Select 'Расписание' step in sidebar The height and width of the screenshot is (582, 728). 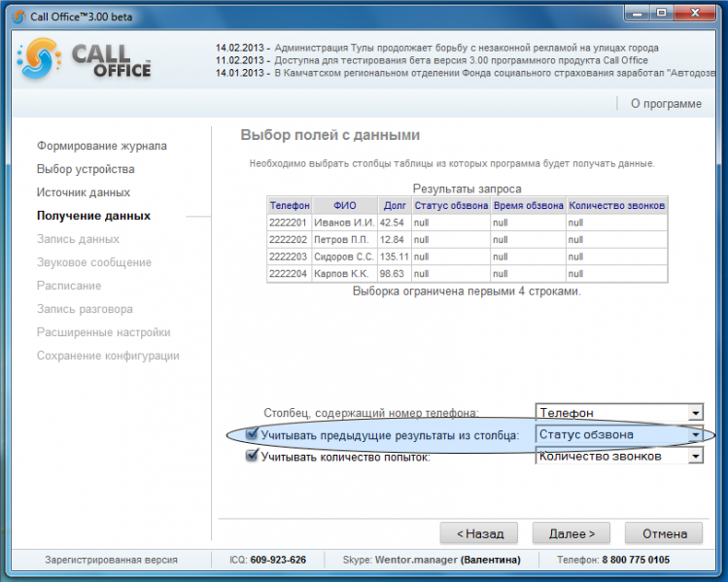(x=69, y=286)
